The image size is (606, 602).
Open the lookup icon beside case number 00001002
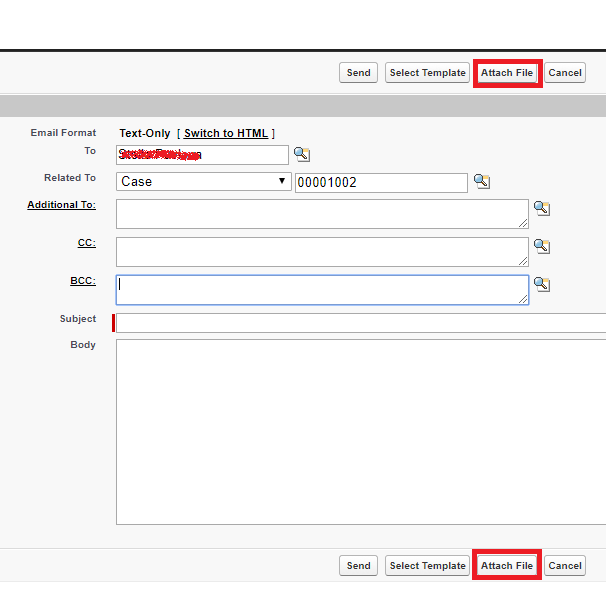tap(482, 181)
